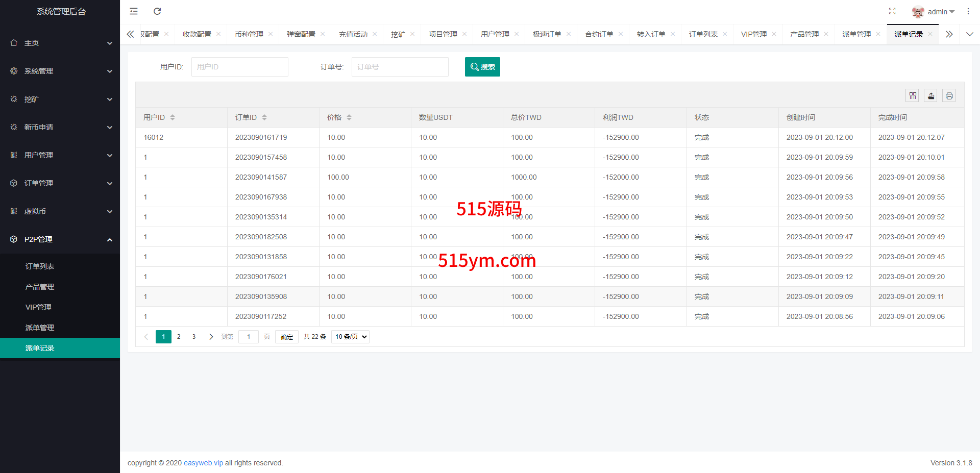Open 订单列表 in the sidebar submenu
The width and height of the screenshot is (980, 473).
coord(40,266)
